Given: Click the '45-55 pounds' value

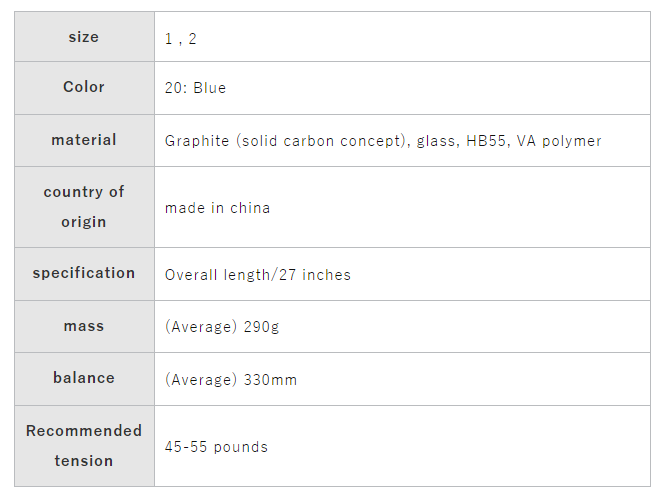Looking at the screenshot, I should pos(216,447).
